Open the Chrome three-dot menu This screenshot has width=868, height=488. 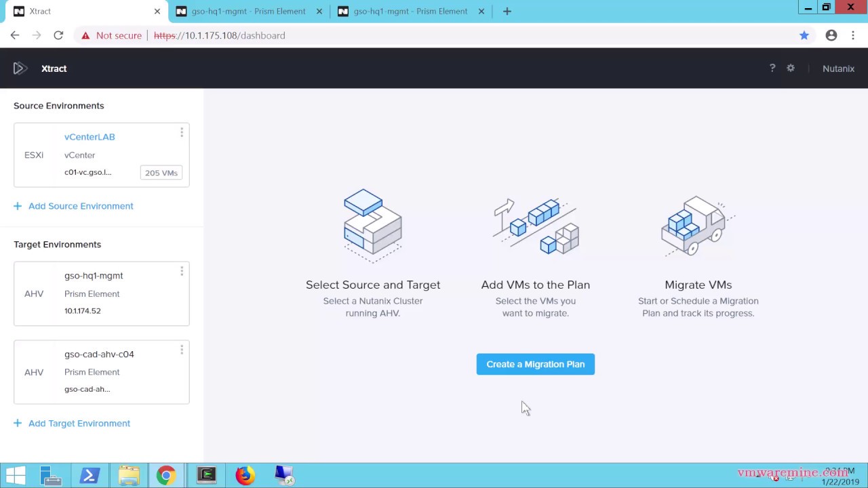[x=853, y=35]
